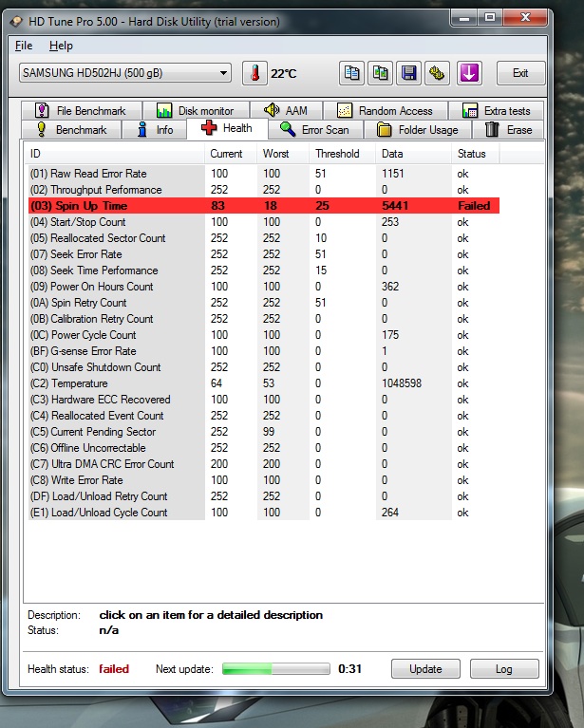Select the (BF) G-sense Error Rate row
This screenshot has width=584, height=728.
264,351
